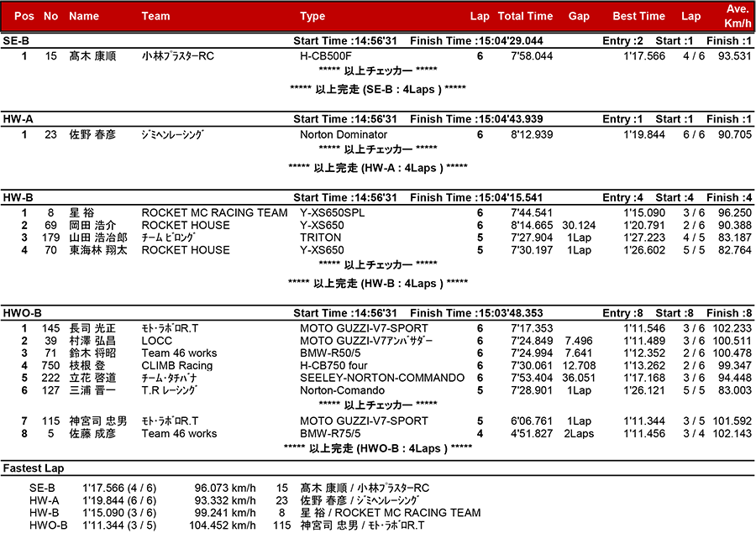Click 'Entry :8' in HWO-B header
Screen dimensions: 756x533
coord(622,313)
